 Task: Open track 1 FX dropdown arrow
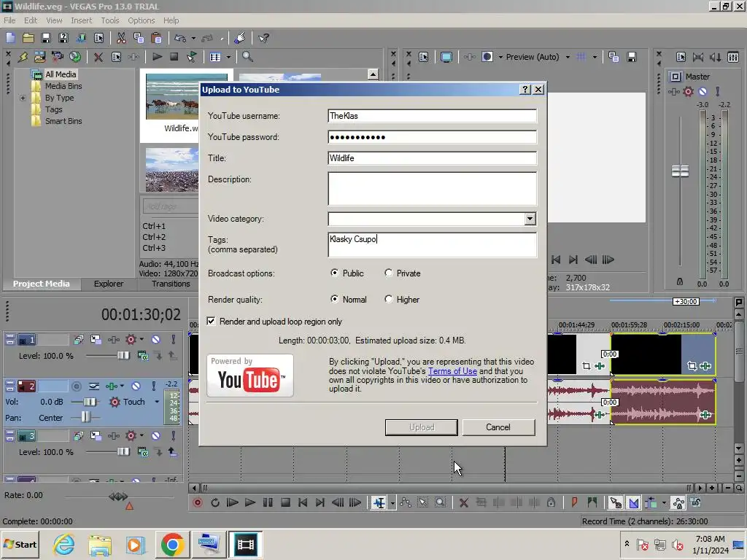142,340
